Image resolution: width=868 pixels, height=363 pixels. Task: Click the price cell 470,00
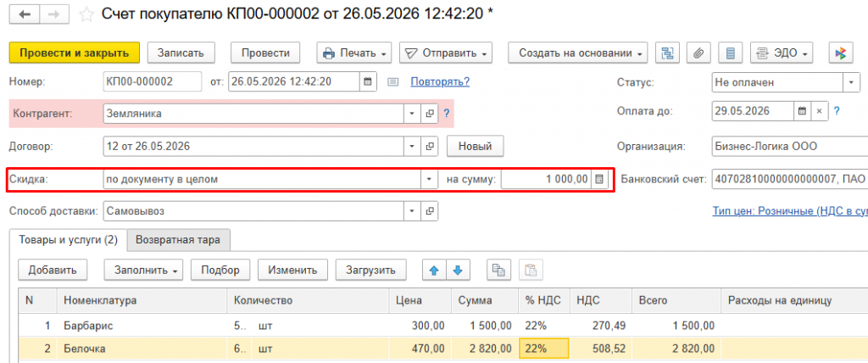pyautogui.click(x=420, y=349)
